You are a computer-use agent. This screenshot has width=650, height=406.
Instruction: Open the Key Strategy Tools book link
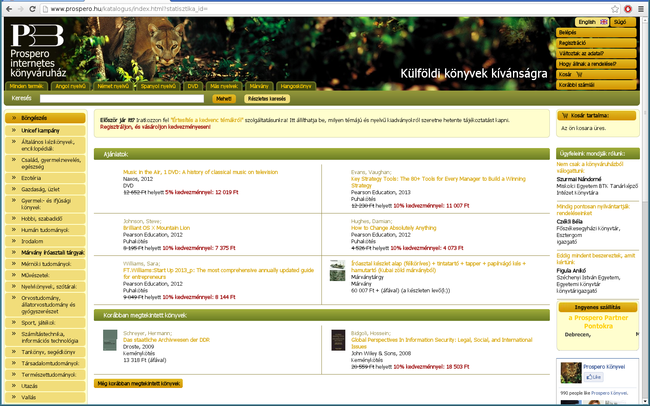(x=438, y=182)
